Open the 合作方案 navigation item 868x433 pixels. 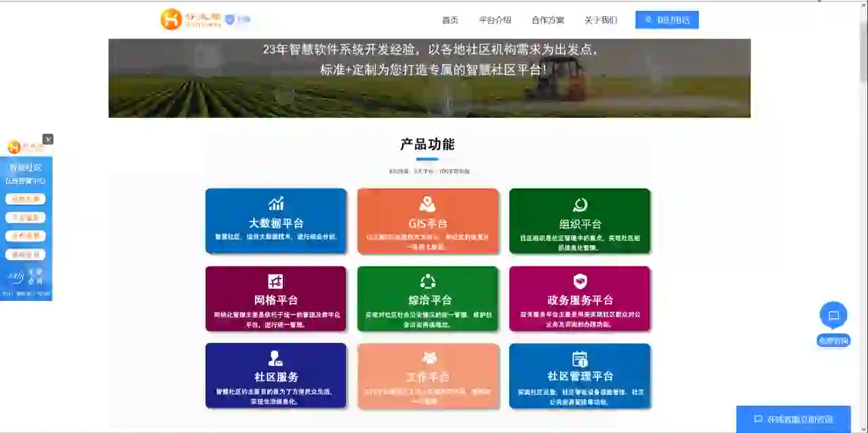tap(547, 20)
